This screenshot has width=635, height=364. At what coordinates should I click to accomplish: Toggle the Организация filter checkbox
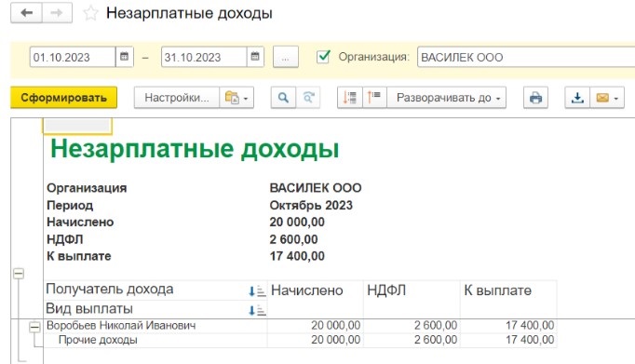(323, 57)
